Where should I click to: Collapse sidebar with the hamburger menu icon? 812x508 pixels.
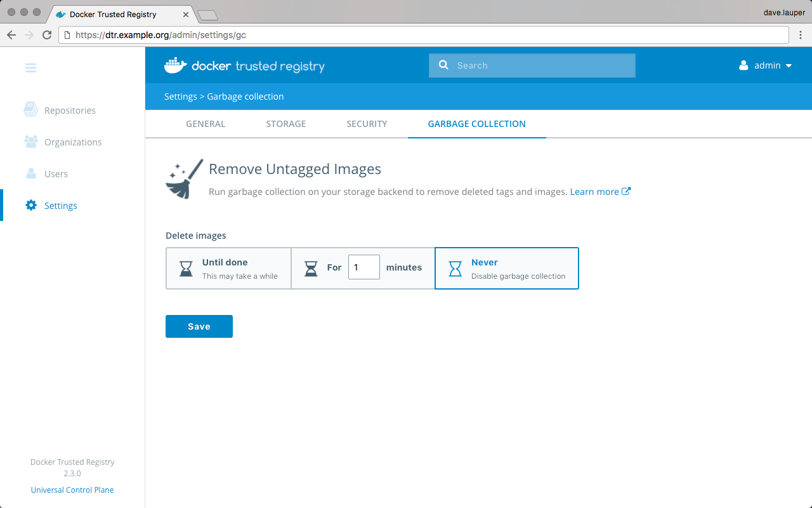coord(30,68)
